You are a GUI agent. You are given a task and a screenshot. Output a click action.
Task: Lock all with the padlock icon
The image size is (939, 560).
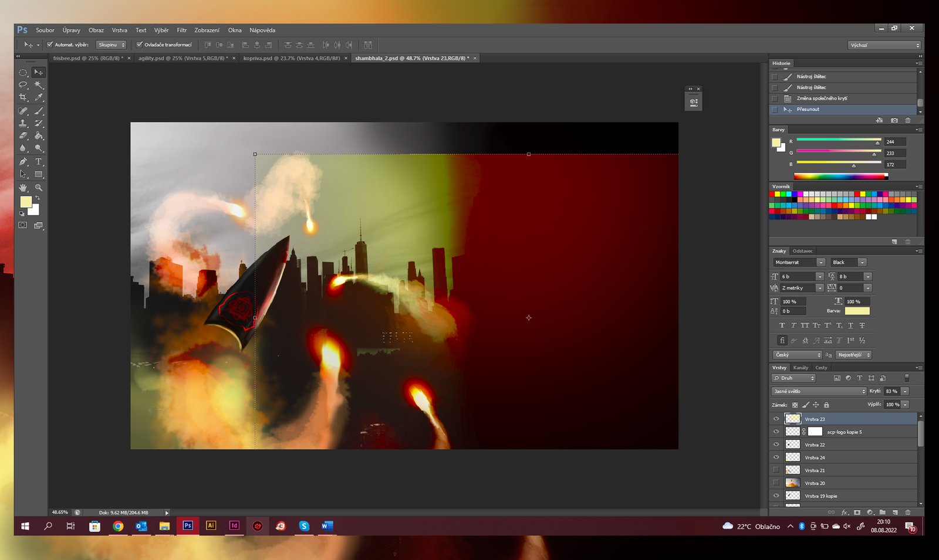826,405
